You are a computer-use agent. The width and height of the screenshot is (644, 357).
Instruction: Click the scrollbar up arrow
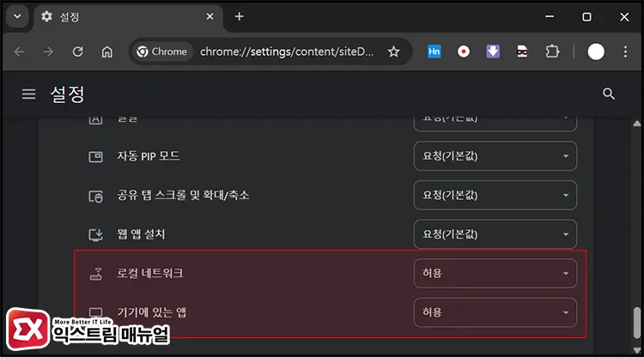coord(636,124)
